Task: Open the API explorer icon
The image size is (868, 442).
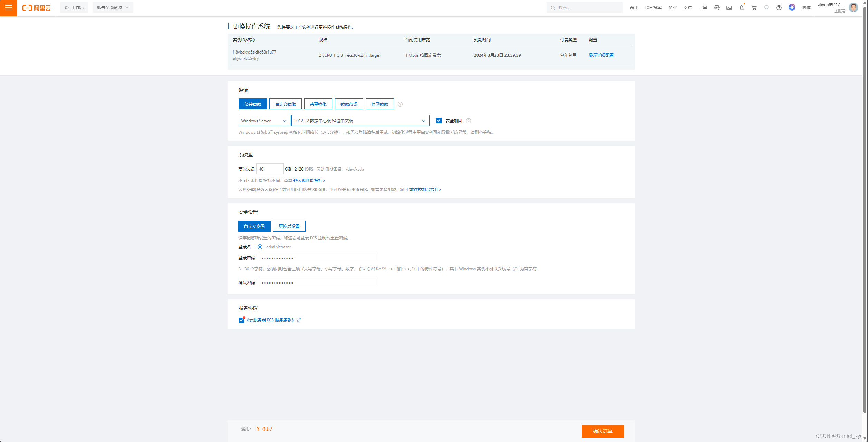Action: coord(717,8)
